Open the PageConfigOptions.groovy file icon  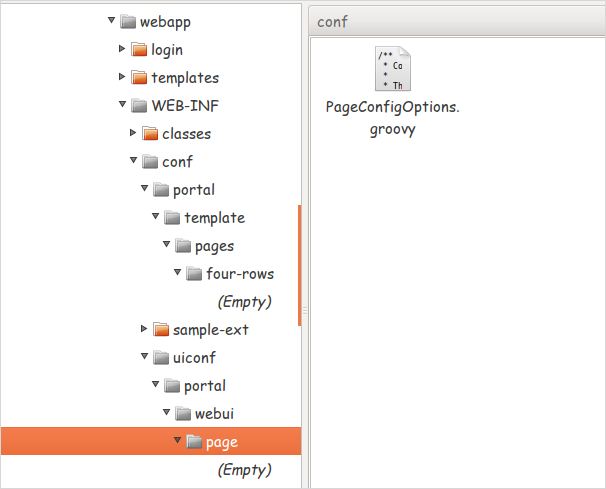click(x=393, y=69)
